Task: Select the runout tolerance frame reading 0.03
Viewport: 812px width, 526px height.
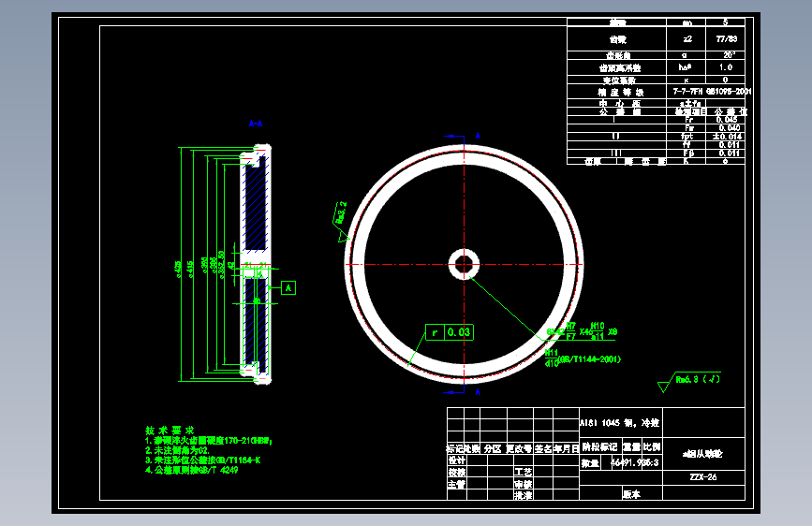Action: [x=450, y=332]
